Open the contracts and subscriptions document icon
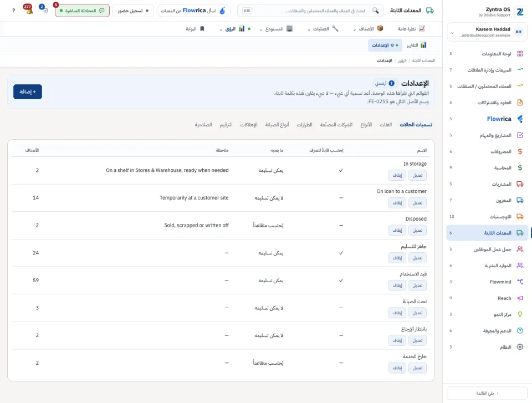 (x=520, y=103)
